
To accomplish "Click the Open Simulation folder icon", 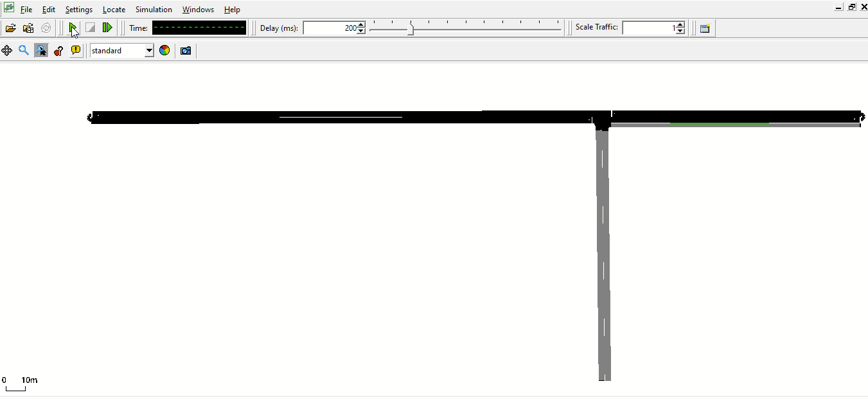I will point(10,28).
